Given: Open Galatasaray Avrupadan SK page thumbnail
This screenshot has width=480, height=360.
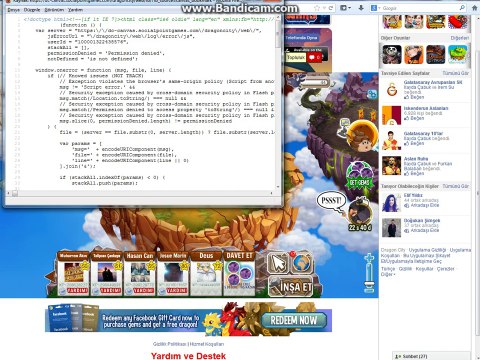Looking at the screenshot, I should (392, 90).
